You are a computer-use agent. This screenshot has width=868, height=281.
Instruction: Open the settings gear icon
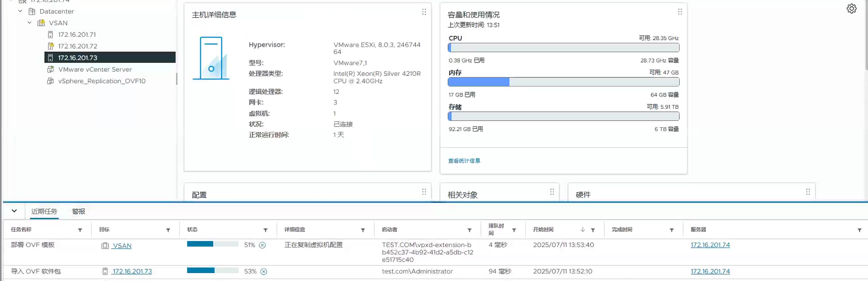(x=851, y=9)
